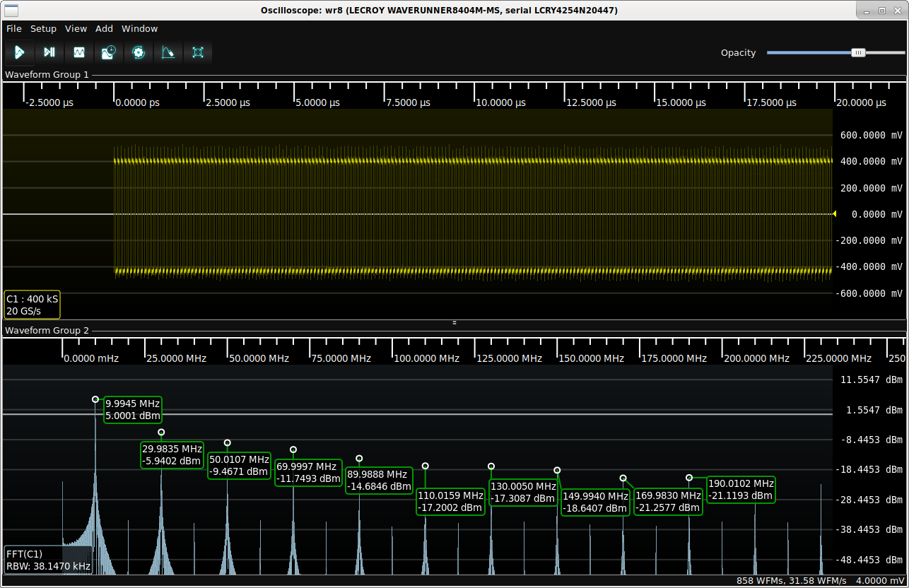Open the waveform history icon with clock
Screen dimensions: 909x588
(x=108, y=52)
